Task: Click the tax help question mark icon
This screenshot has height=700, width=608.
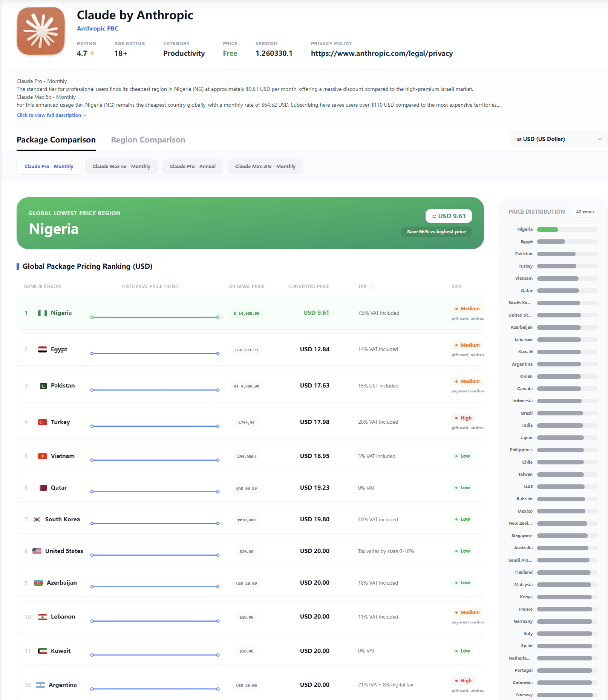Action: click(371, 286)
